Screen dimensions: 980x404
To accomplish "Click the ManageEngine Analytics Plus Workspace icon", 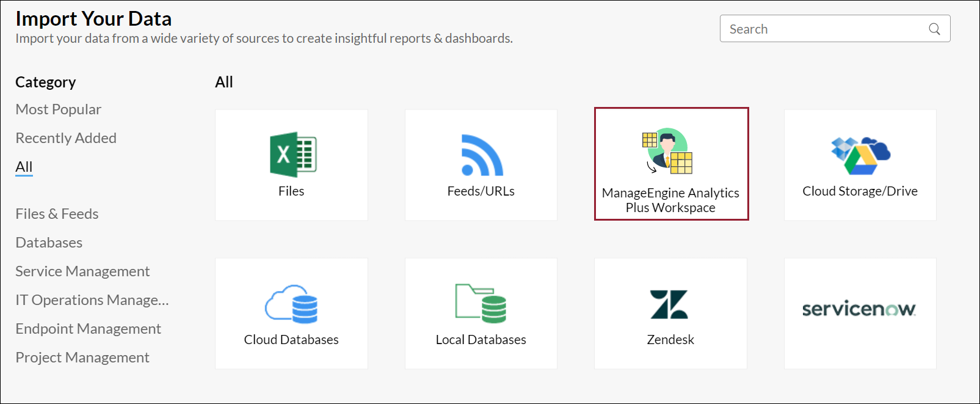I will pos(667,151).
